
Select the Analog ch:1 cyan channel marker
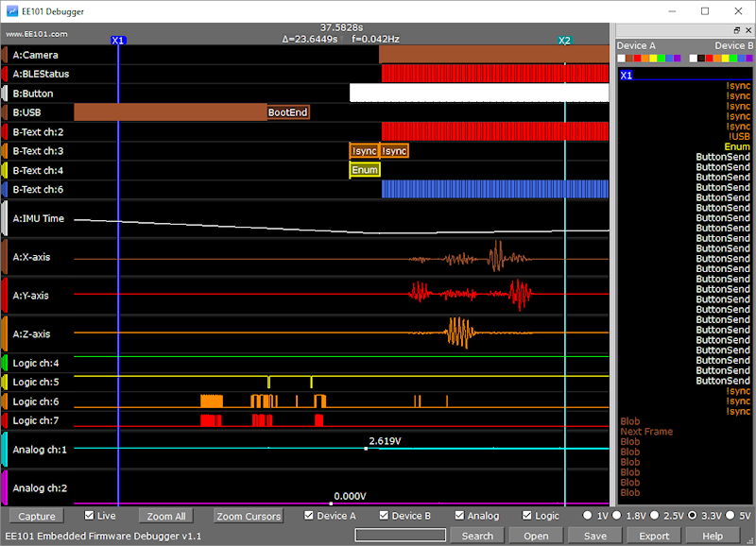[5, 450]
